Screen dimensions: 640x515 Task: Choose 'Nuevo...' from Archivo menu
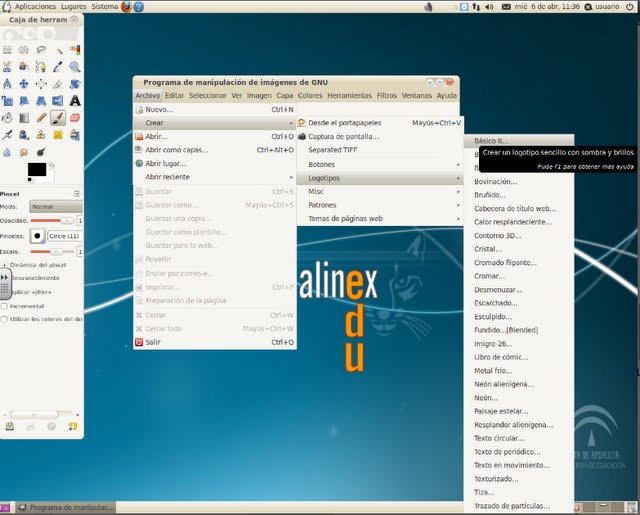[215, 109]
